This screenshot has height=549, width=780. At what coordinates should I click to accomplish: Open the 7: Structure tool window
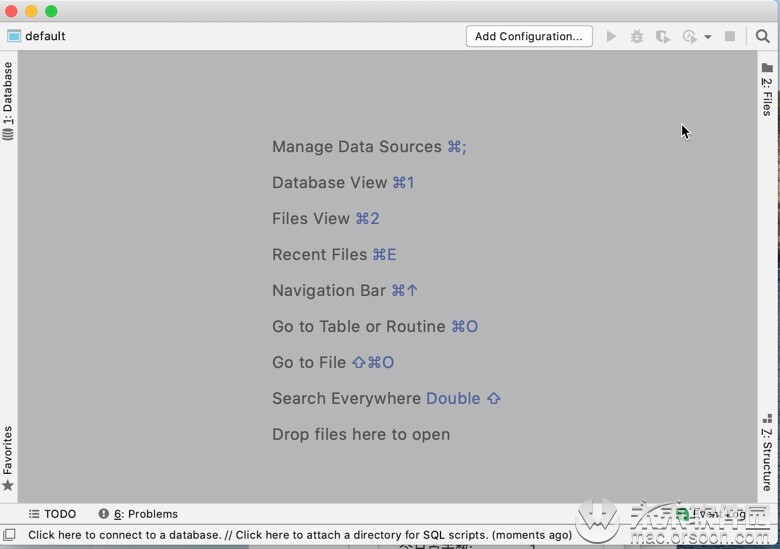767,453
